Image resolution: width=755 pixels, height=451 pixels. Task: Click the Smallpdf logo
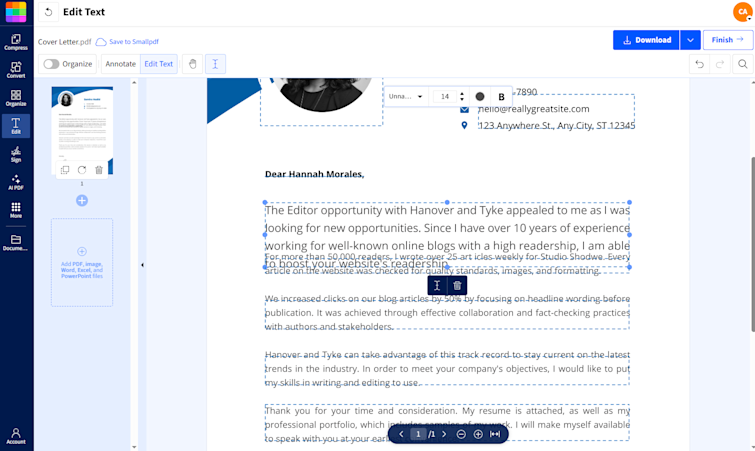coord(16,12)
